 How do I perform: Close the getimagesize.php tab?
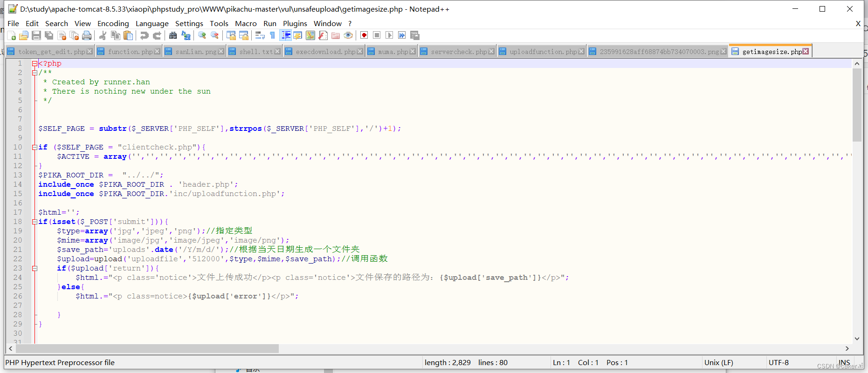[x=806, y=51]
